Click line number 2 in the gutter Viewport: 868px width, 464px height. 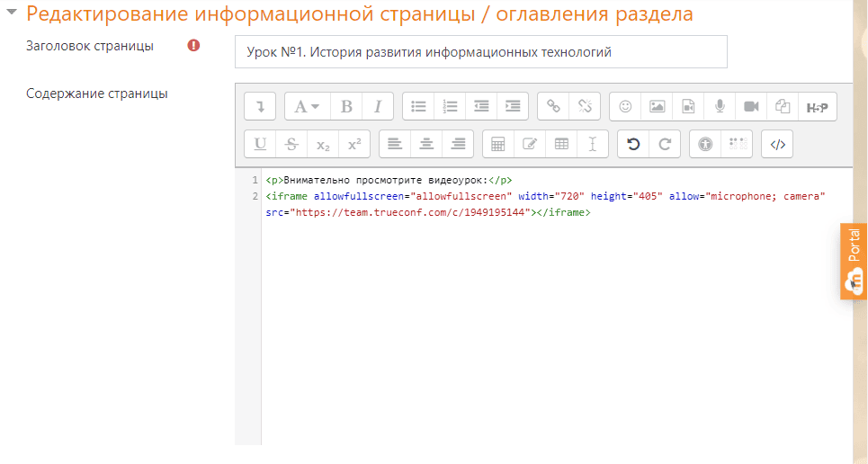pos(255,196)
